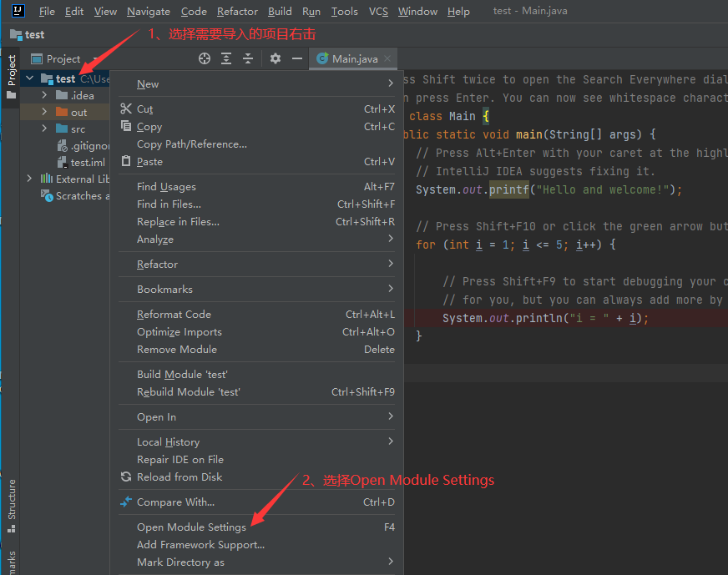The height and width of the screenshot is (575, 728).
Task: Open the Code menu
Action: point(194,11)
